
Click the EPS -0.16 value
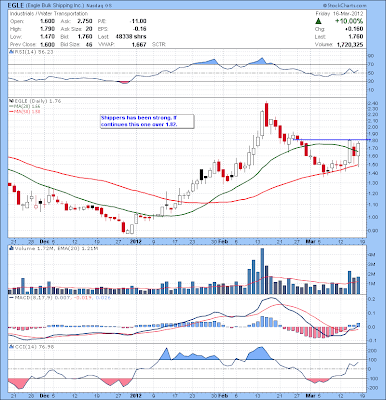coord(140,29)
